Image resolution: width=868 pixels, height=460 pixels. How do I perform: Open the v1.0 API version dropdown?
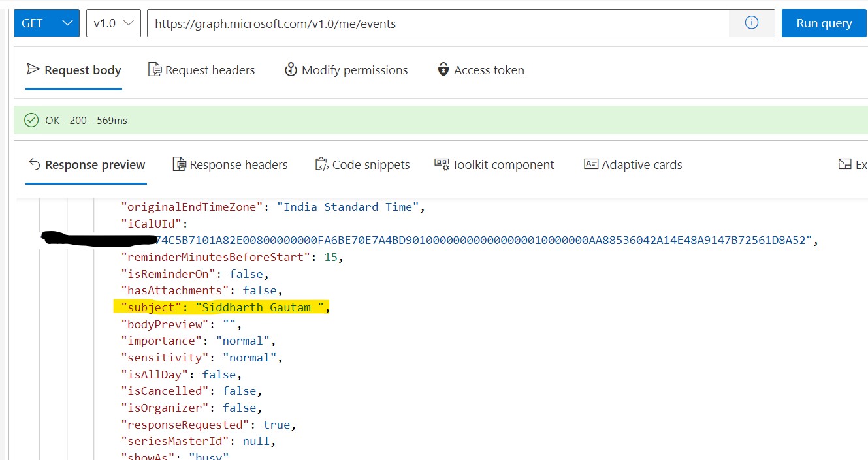(x=114, y=23)
